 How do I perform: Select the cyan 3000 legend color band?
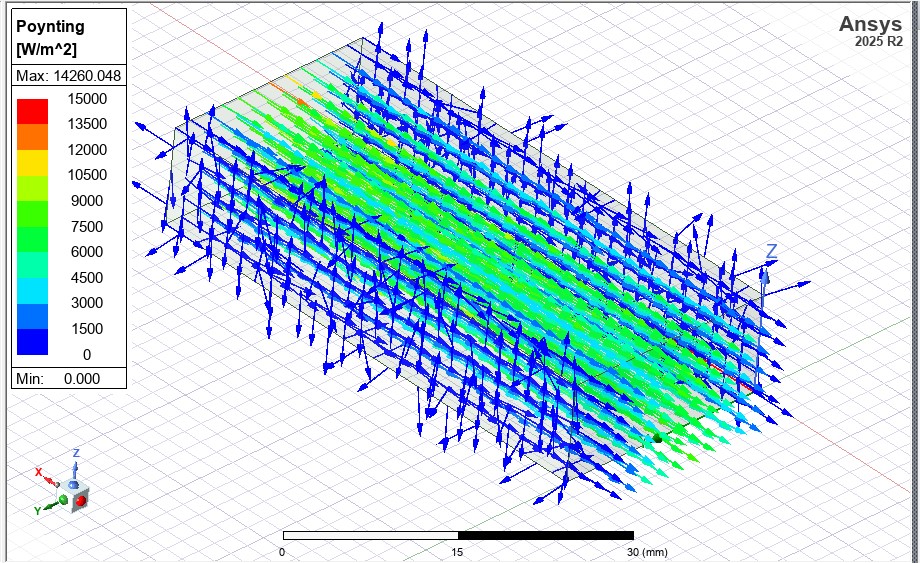click(x=32, y=290)
